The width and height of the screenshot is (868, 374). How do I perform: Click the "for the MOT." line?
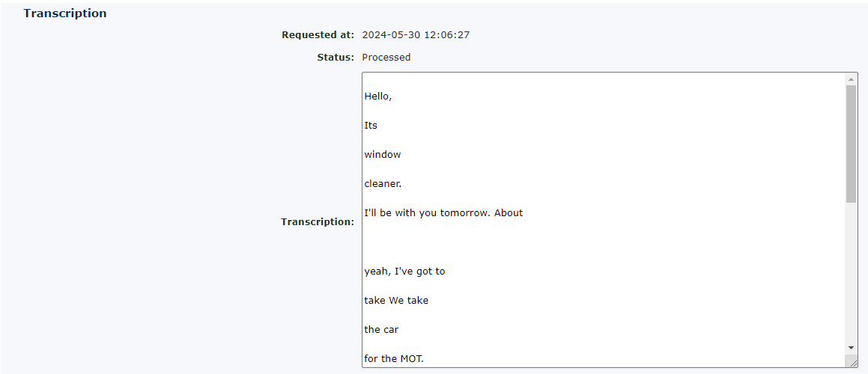point(394,358)
